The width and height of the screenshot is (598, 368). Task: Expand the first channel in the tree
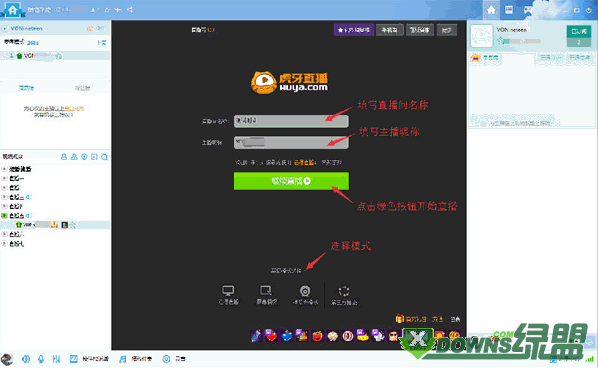point(4,169)
